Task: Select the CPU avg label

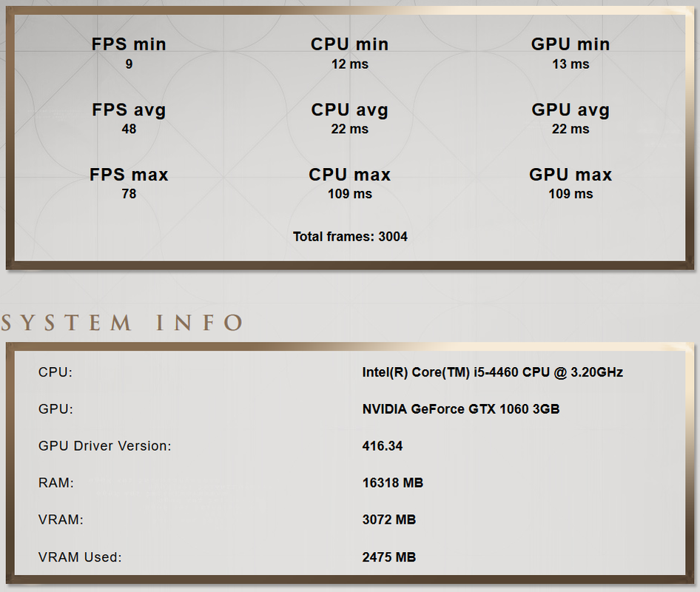Action: [x=349, y=110]
